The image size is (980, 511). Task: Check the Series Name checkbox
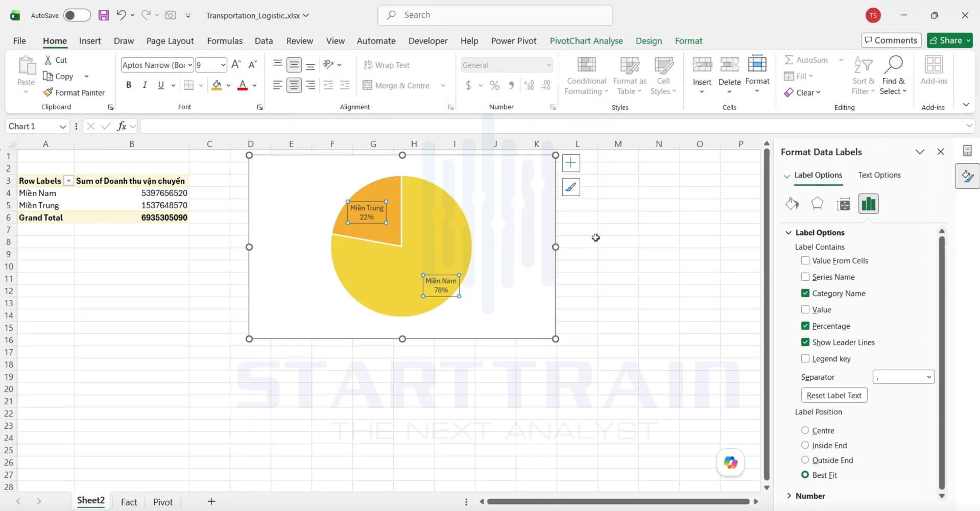[x=805, y=277]
